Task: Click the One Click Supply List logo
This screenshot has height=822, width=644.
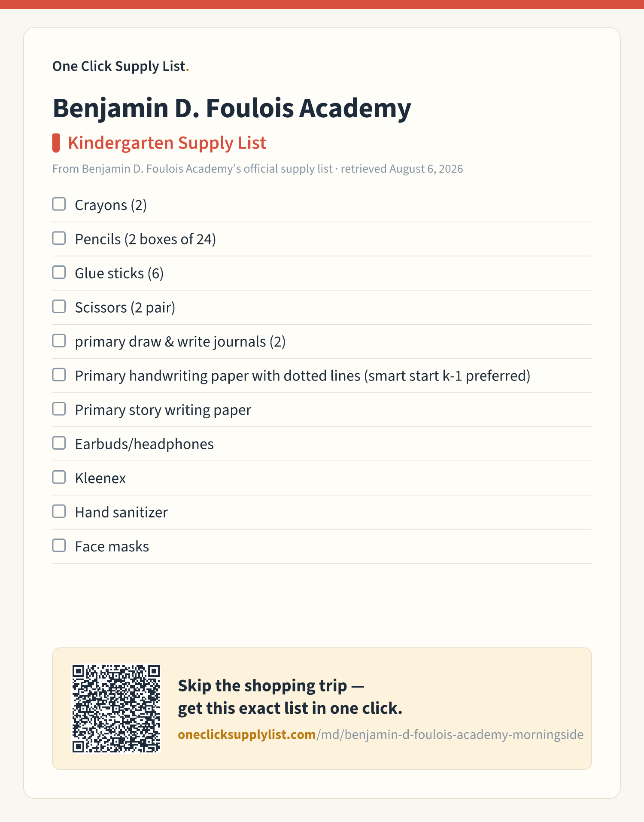Action: (x=121, y=66)
